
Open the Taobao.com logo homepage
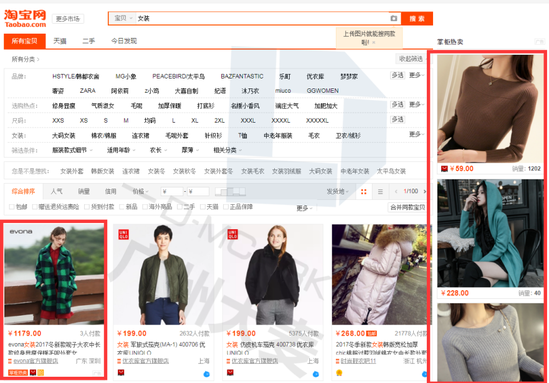[25, 19]
